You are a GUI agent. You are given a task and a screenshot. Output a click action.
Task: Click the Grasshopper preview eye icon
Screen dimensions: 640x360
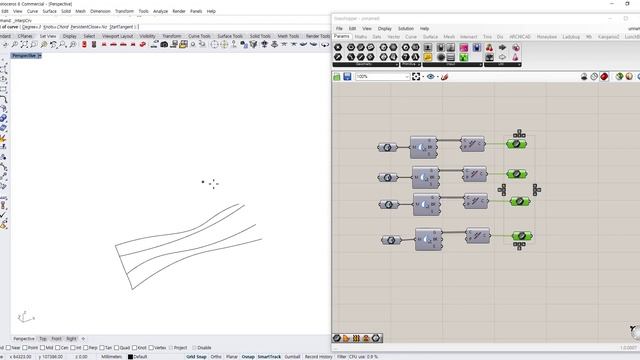coord(430,77)
